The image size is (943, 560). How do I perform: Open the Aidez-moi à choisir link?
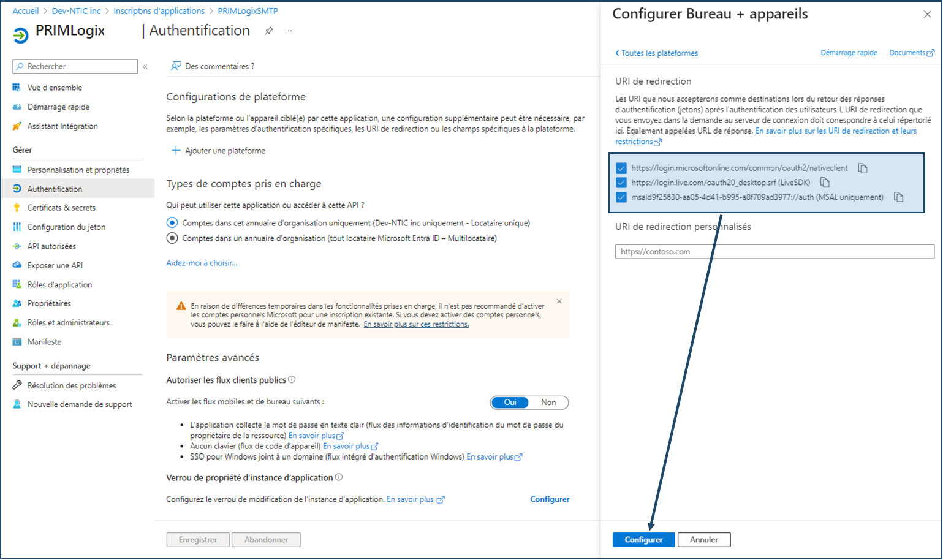pyautogui.click(x=202, y=263)
